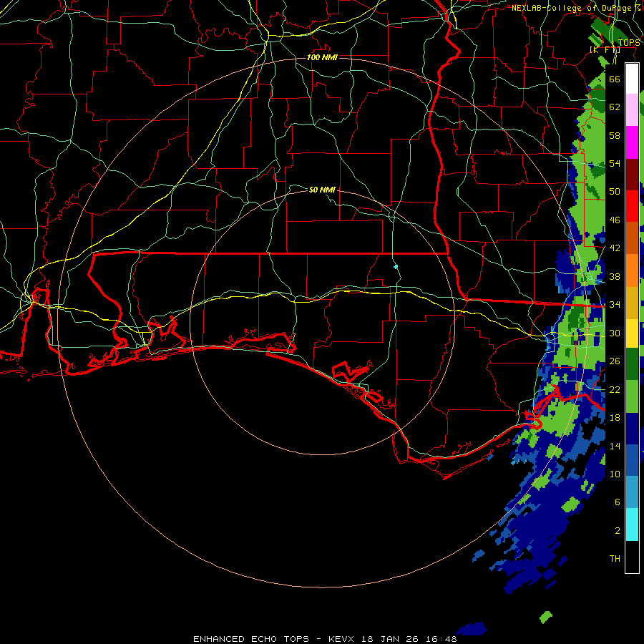Click the legend value 34
This screenshot has height=644, width=644.
click(615, 304)
